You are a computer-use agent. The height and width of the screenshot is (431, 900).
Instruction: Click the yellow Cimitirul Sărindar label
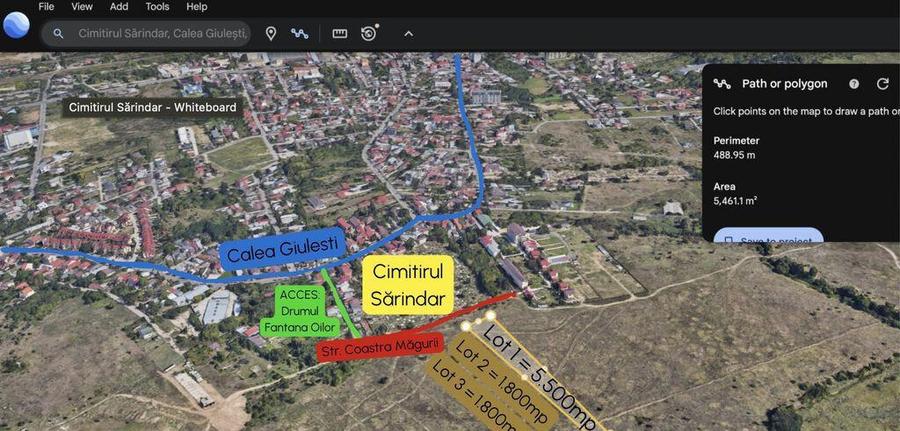pos(408,285)
